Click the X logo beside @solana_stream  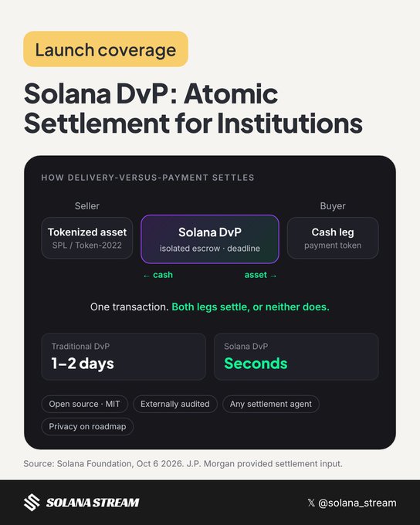pos(311,503)
